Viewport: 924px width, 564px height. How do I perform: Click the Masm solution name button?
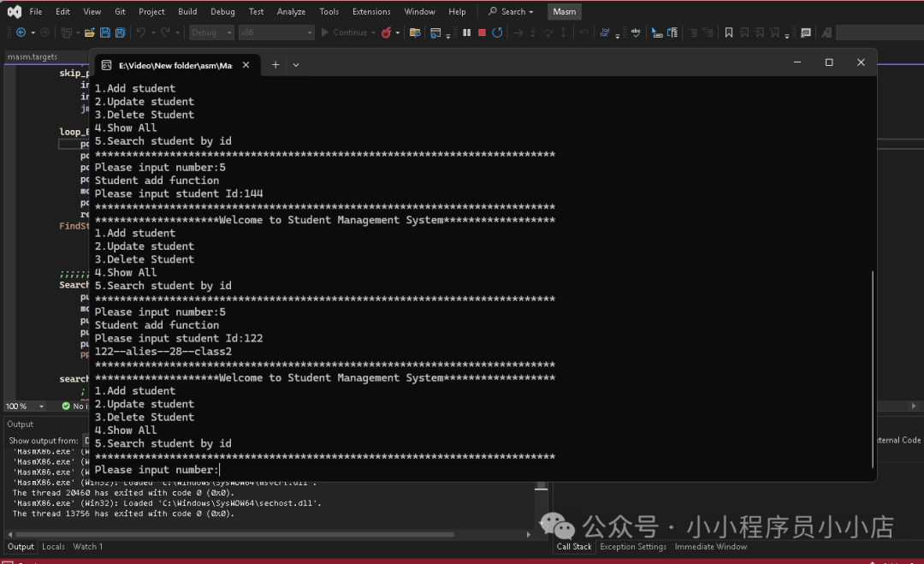point(564,11)
